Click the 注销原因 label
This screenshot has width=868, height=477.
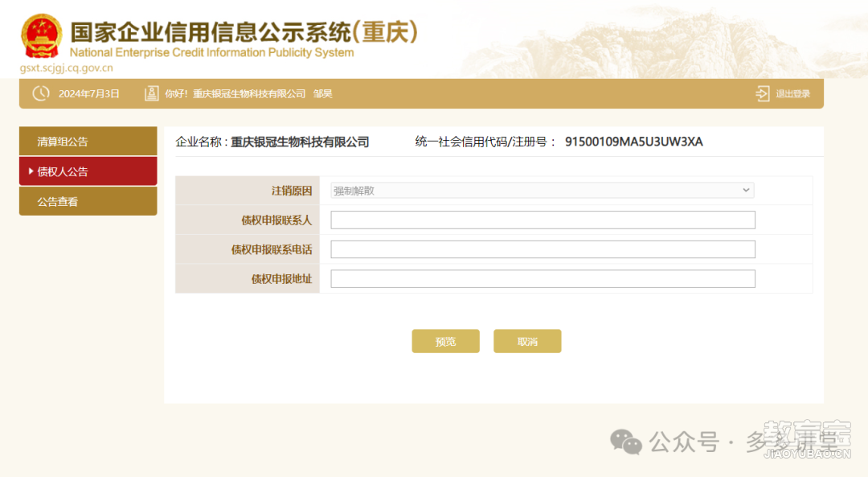click(292, 191)
